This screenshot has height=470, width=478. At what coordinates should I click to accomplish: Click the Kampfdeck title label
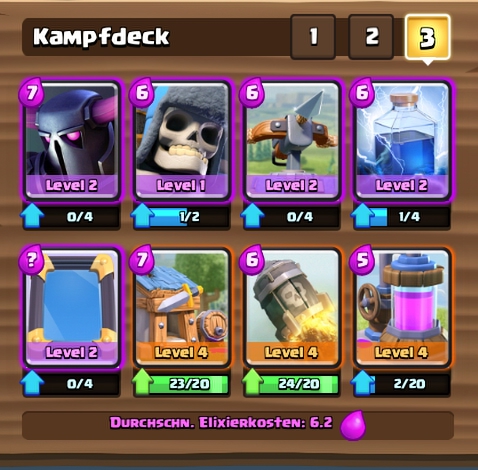click(101, 36)
